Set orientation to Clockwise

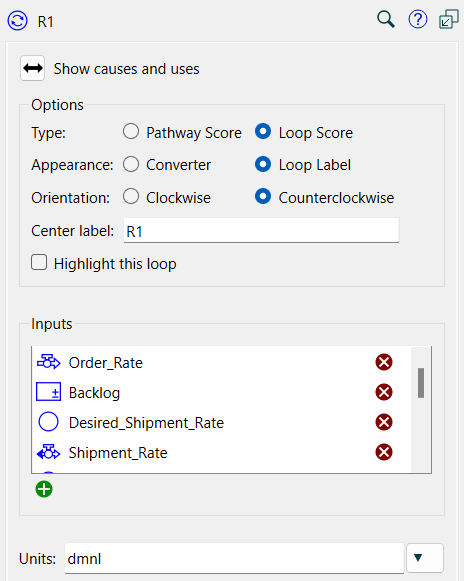coord(131,196)
